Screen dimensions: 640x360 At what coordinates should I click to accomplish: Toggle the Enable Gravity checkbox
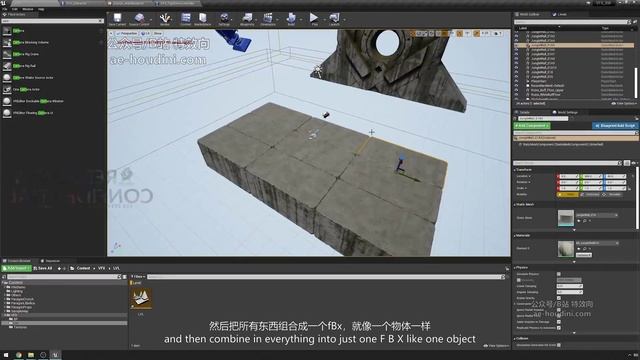point(559,298)
